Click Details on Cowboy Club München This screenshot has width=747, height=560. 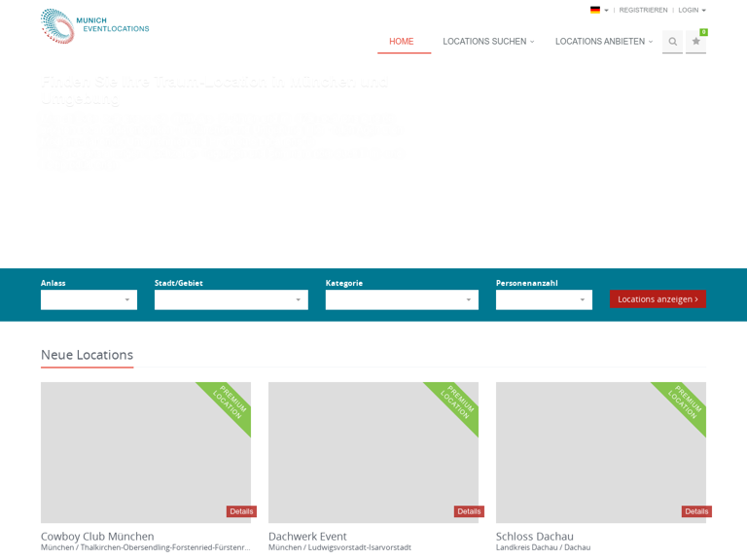click(x=241, y=511)
